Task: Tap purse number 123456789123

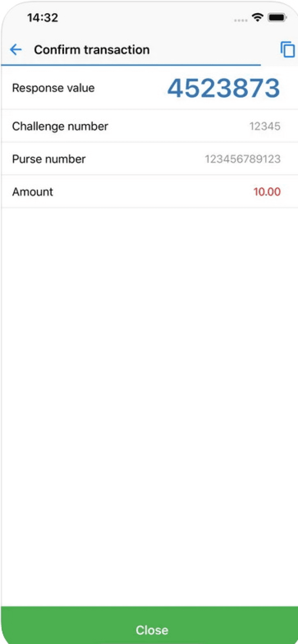Action: tap(242, 159)
